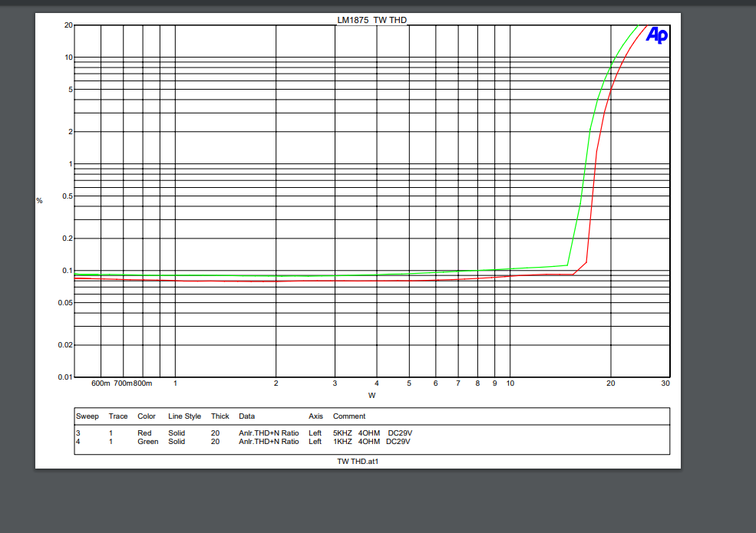Click the 'Line Style' column header
756x533 pixels.
[185, 416]
